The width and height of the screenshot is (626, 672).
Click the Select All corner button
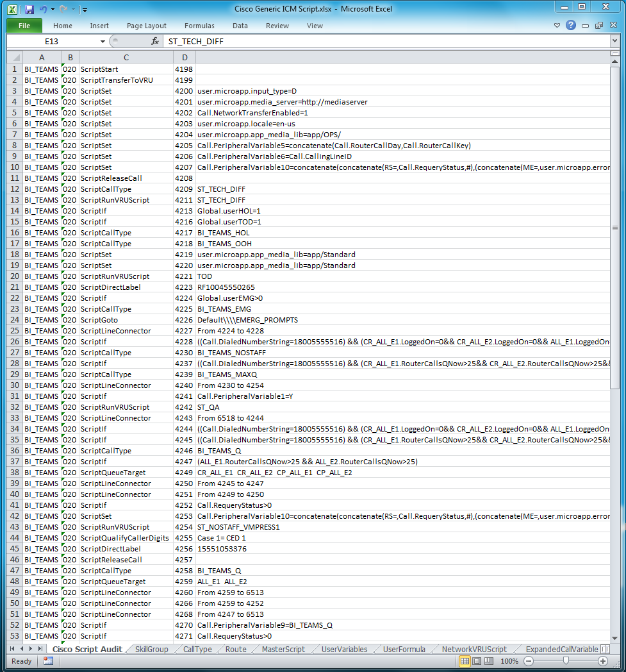15,58
